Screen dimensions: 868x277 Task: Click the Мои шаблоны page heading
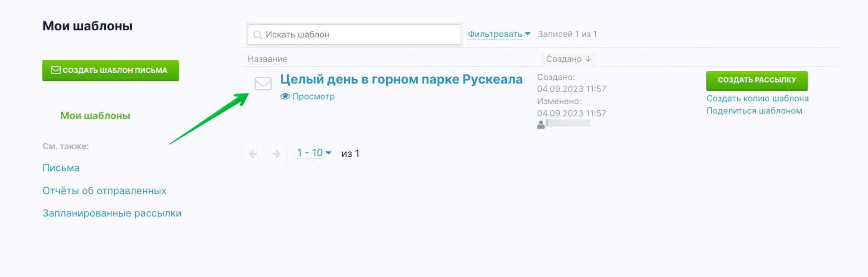coord(87,26)
